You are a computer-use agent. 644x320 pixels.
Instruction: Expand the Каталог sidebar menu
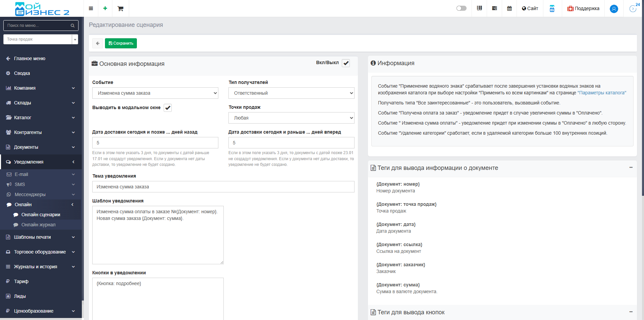point(40,118)
